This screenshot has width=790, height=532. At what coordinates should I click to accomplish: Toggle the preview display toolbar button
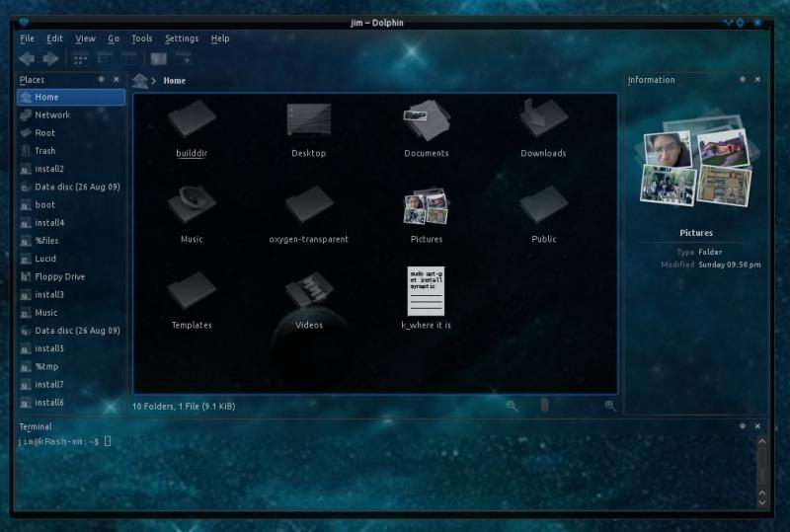click(158, 59)
